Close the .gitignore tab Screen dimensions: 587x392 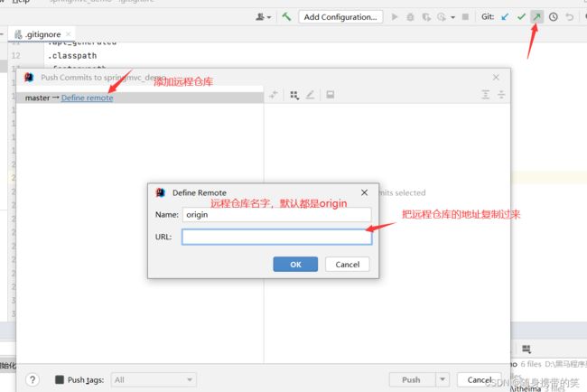68,34
